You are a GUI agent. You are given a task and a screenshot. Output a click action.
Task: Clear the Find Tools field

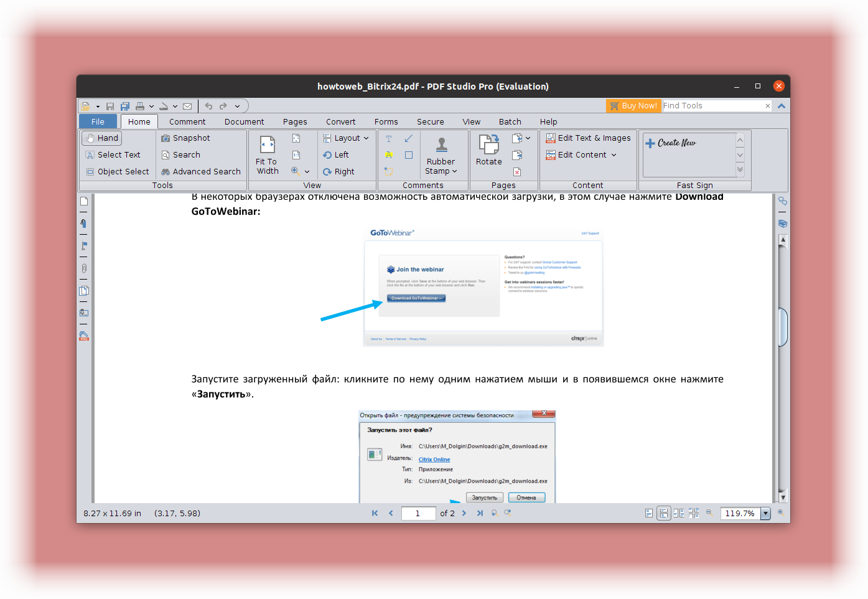(x=767, y=106)
